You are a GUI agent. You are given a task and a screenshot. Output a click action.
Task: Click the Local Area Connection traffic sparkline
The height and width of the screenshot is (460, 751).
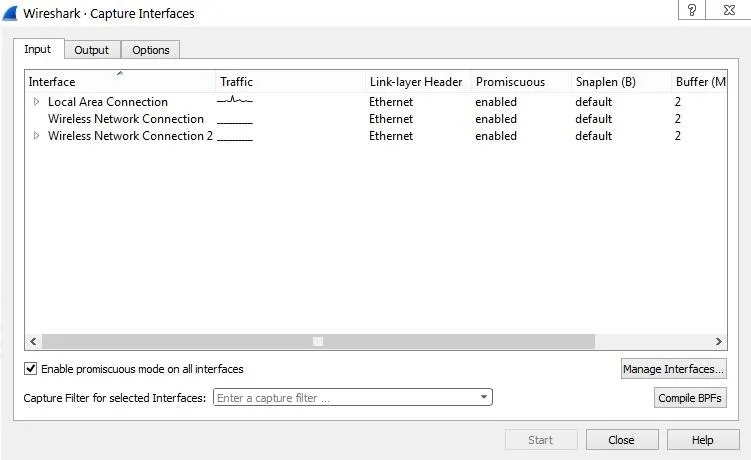[x=235, y=100]
